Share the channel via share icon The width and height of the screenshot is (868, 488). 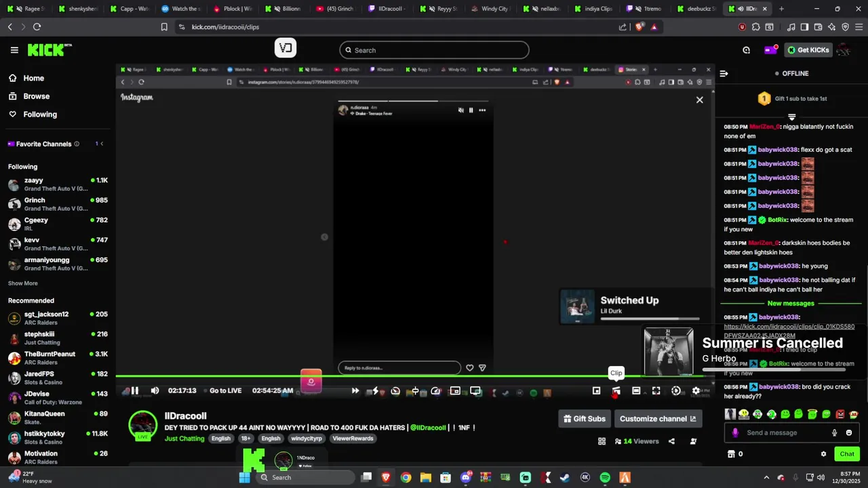(671, 441)
